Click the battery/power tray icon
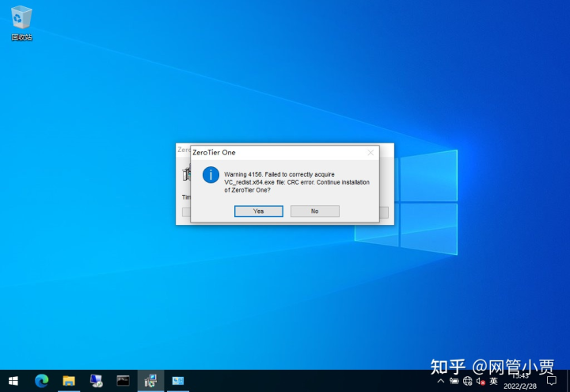 (454, 381)
